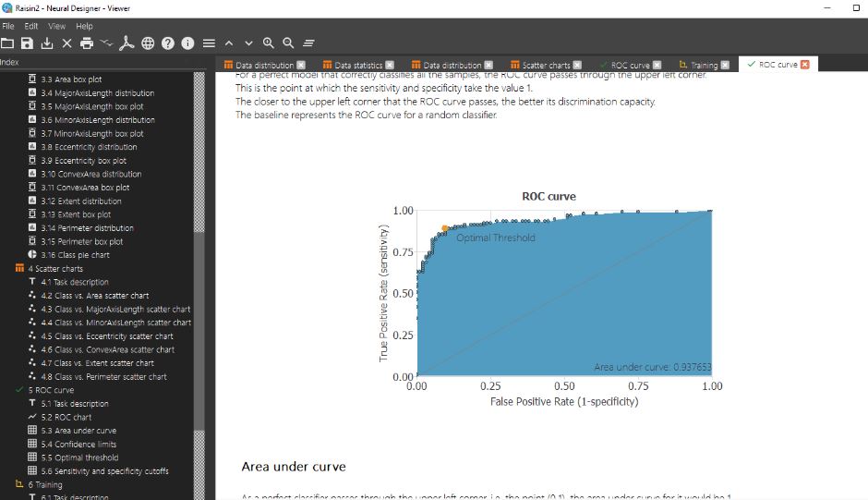
Task: Go to next item with down chevron
Action: 248,43
